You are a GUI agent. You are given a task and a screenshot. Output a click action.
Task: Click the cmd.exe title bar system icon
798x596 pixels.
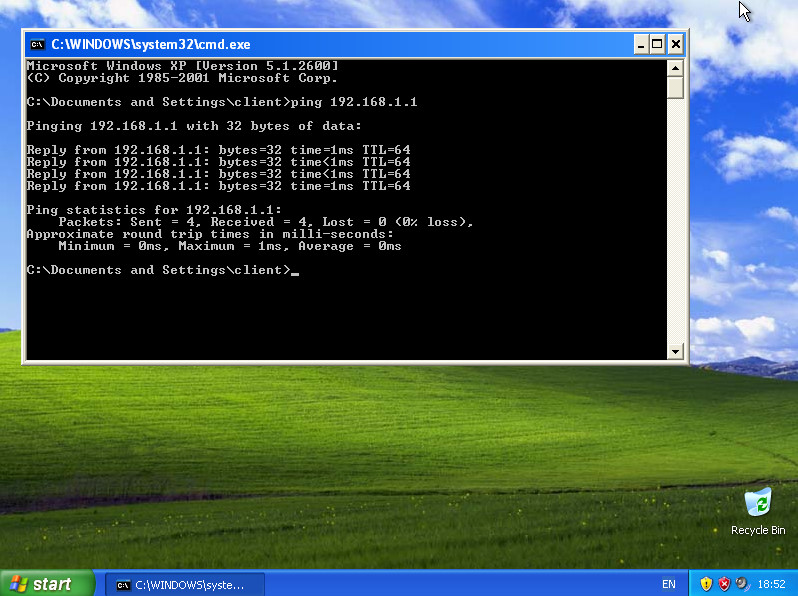click(37, 44)
